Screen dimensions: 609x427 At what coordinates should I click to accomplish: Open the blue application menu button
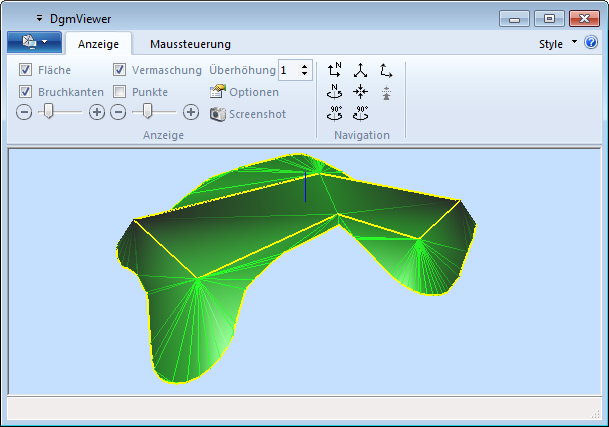tap(34, 43)
